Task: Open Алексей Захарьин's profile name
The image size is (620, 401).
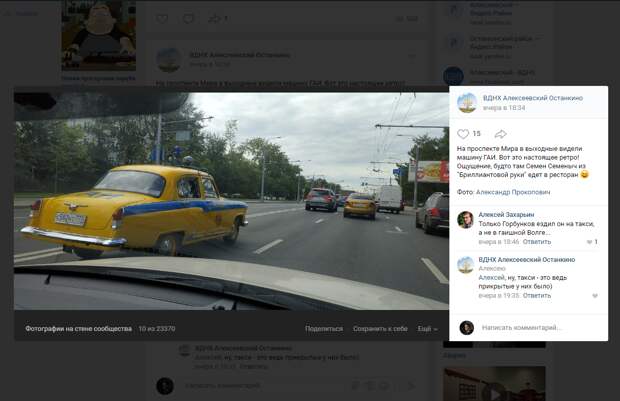Action: click(506, 214)
